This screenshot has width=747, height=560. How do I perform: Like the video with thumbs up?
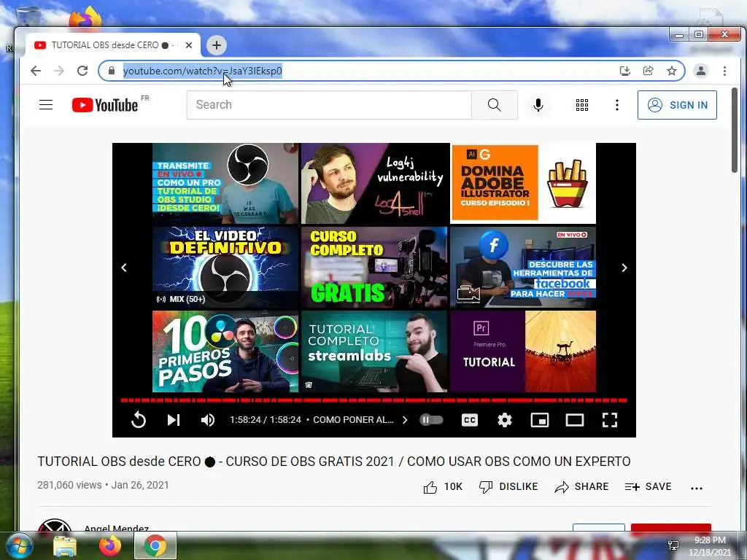coord(443,486)
